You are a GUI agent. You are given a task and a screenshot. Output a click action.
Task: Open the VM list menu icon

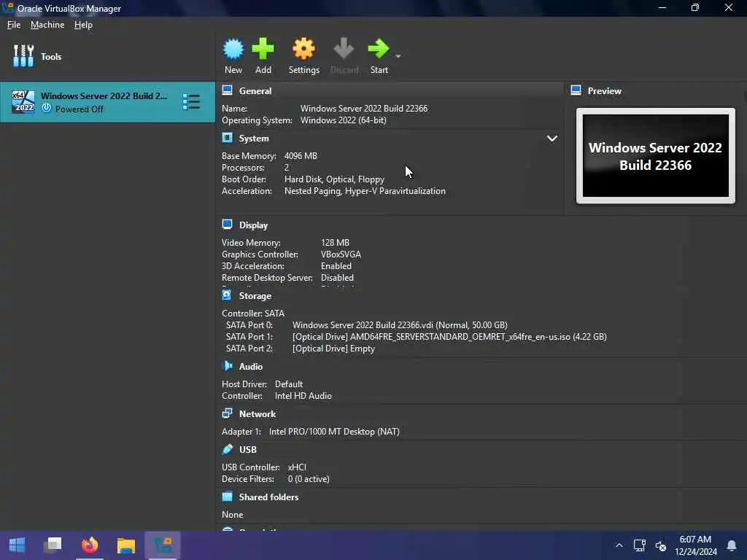point(191,102)
